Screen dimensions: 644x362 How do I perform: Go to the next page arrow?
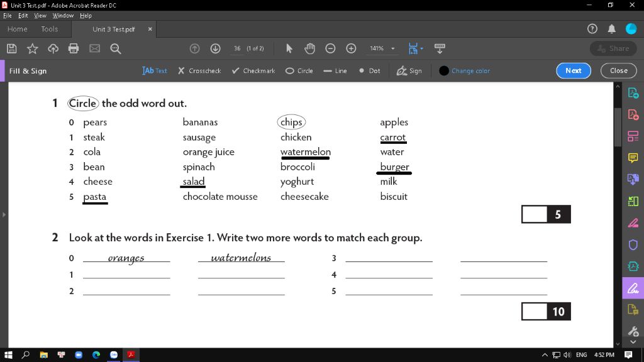pos(215,48)
